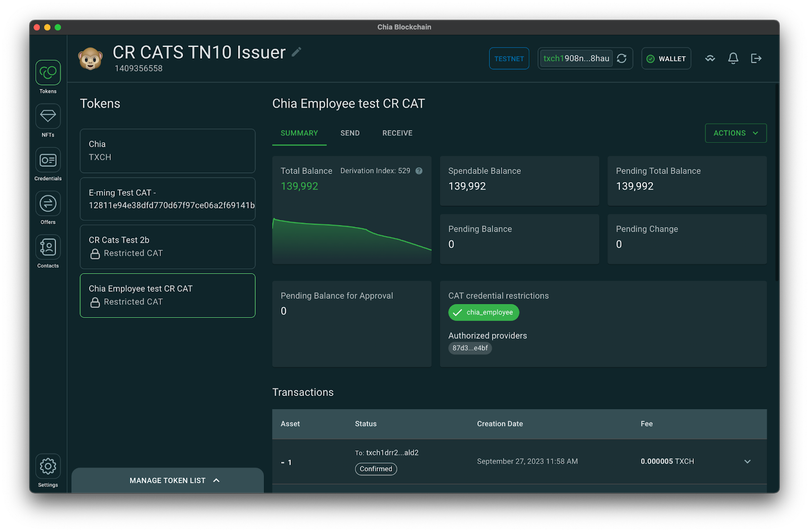Click the 139,992 Total Balance value

pyautogui.click(x=299, y=186)
